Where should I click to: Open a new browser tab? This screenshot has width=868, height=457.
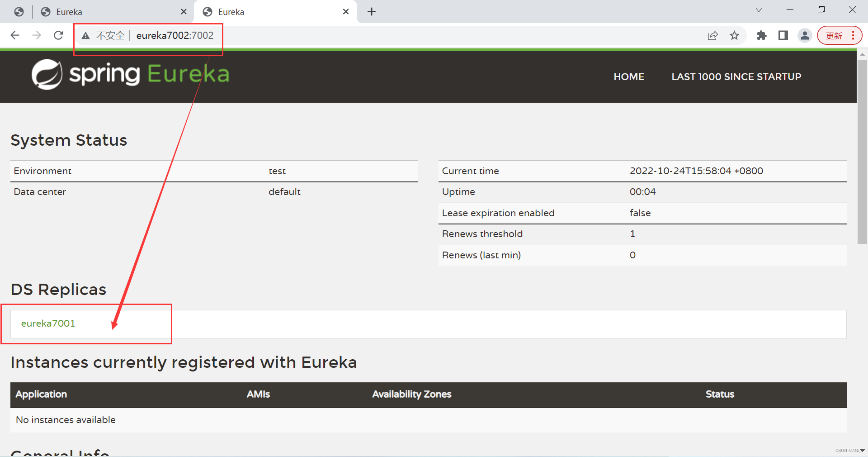(371, 11)
